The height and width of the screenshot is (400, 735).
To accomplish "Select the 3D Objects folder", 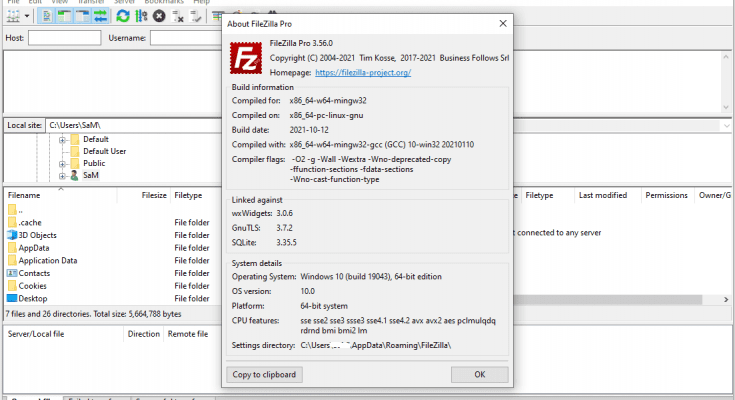I will [x=112, y=235].
